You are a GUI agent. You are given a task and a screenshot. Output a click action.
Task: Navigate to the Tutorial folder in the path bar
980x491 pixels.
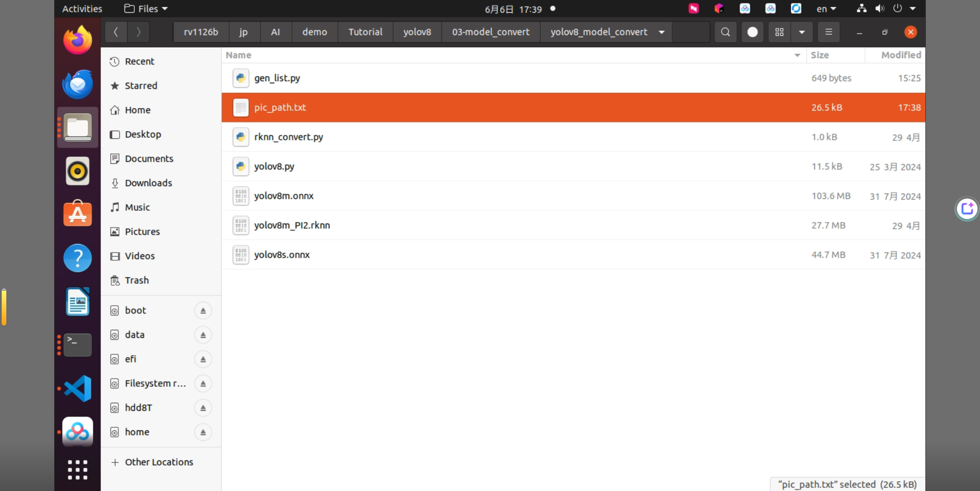pos(365,32)
